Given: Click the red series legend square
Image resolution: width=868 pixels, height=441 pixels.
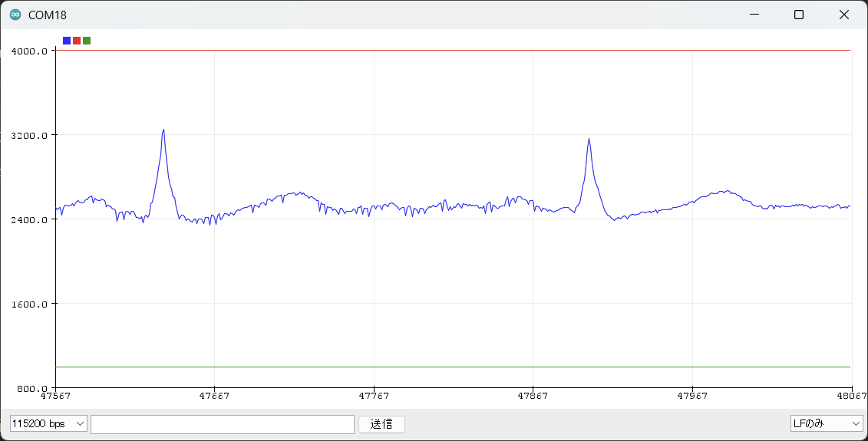Looking at the screenshot, I should (x=77, y=41).
